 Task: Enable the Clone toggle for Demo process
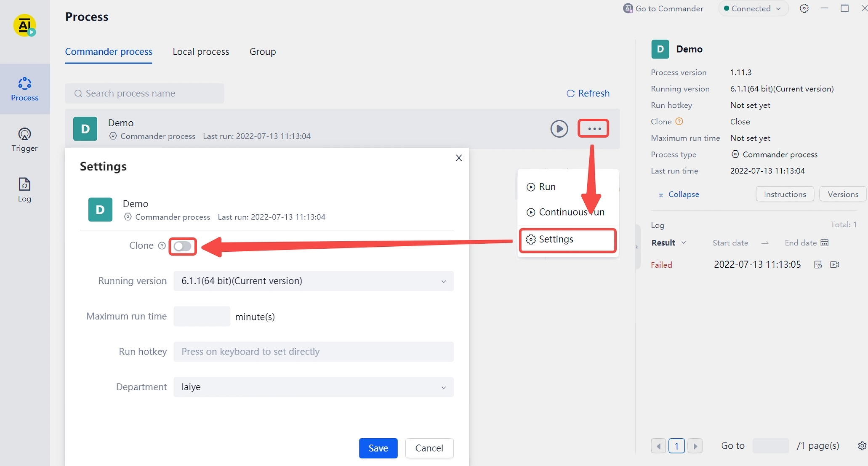tap(184, 245)
